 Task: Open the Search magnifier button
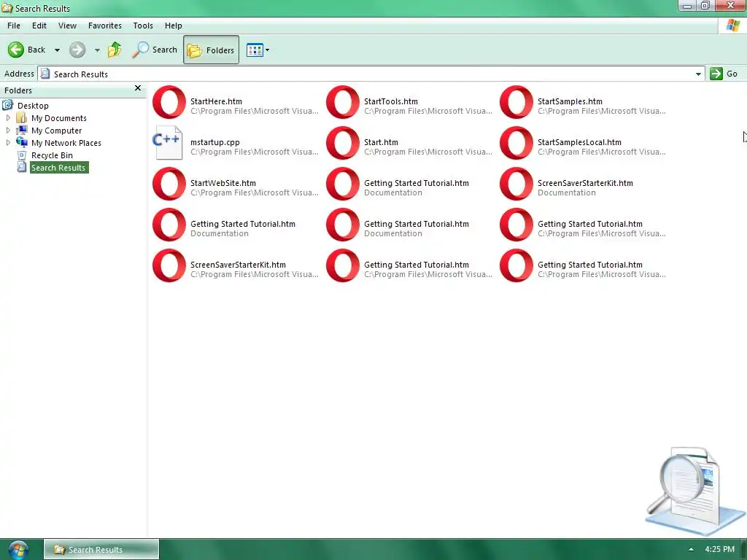click(x=155, y=50)
